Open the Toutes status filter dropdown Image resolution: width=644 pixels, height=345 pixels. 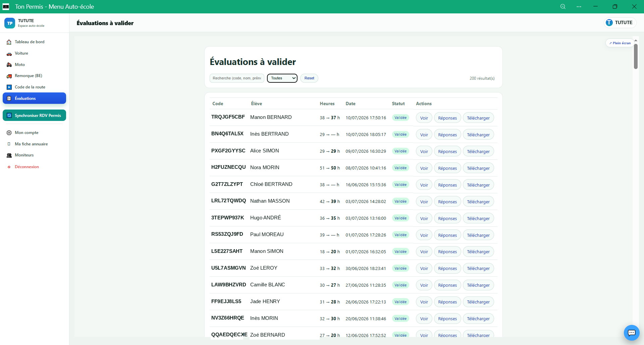click(x=282, y=78)
